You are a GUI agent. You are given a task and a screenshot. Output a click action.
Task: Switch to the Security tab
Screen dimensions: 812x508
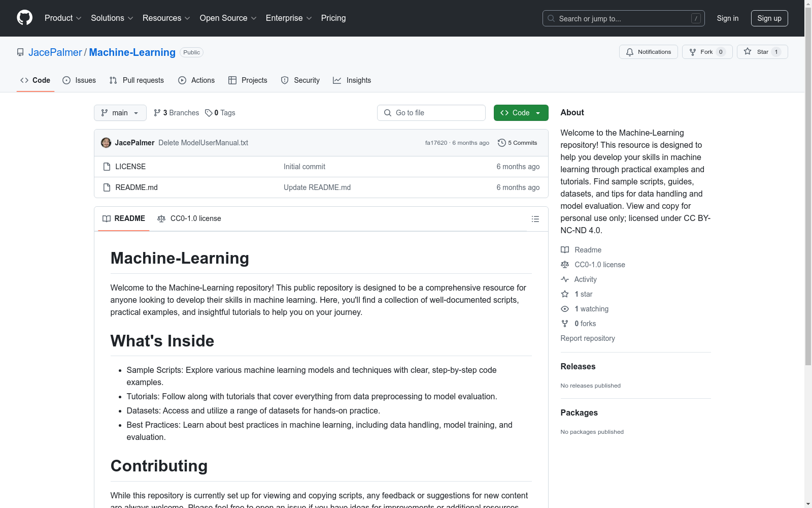[x=300, y=80]
